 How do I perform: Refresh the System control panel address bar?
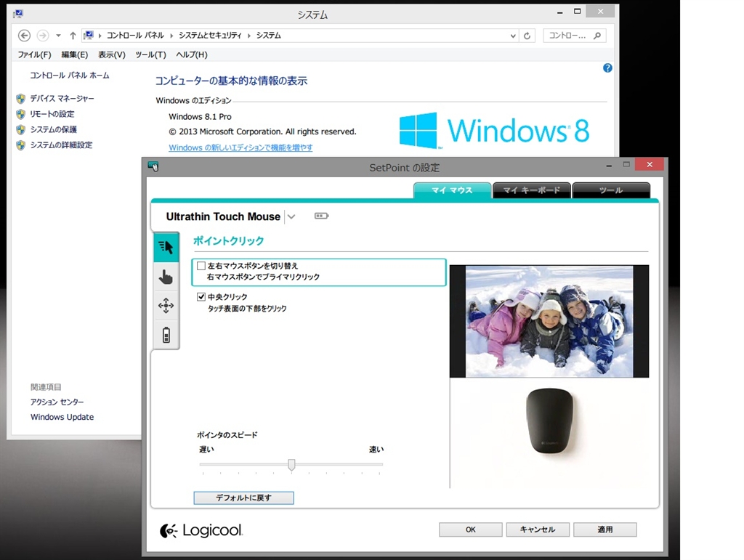click(x=527, y=36)
